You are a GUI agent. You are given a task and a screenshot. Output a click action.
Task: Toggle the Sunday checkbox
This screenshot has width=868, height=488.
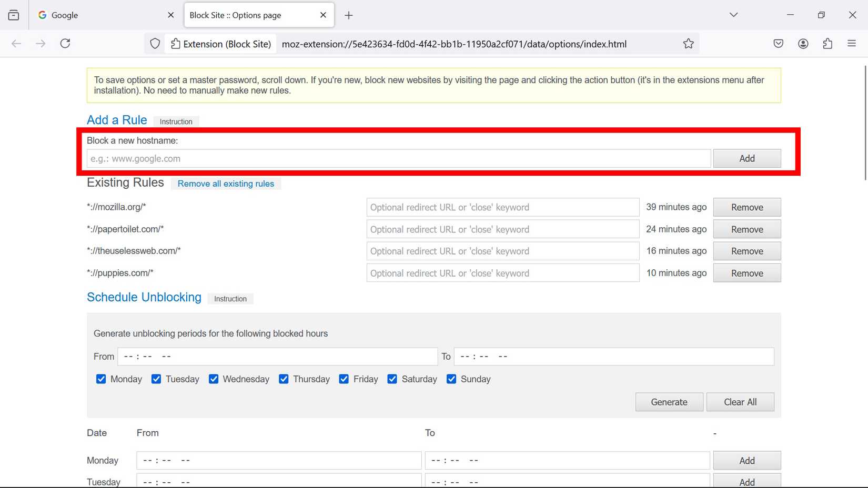tap(451, 379)
